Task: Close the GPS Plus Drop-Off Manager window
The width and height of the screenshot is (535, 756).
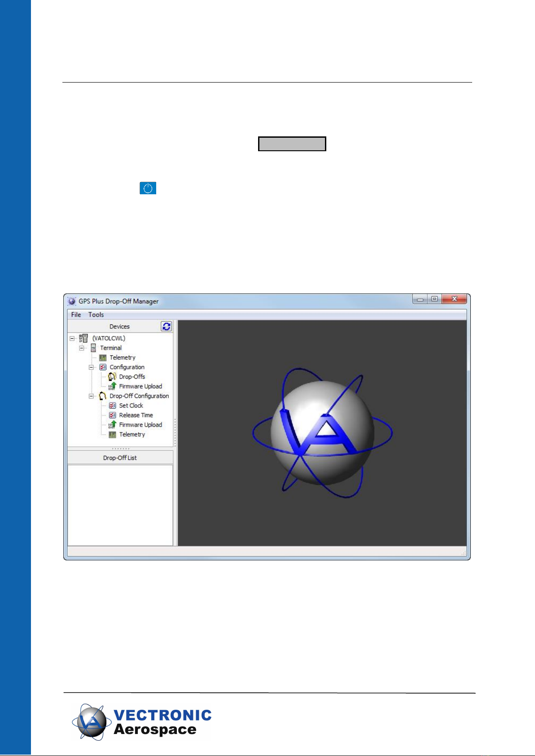Action: tap(454, 299)
